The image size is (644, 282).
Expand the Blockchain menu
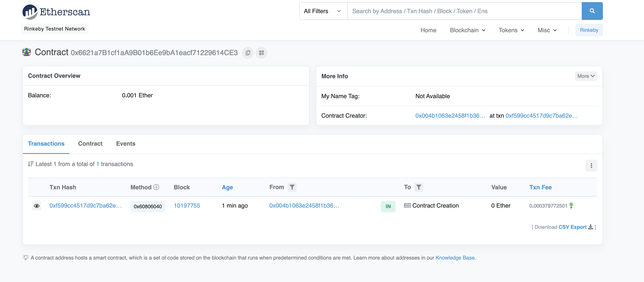coord(468,30)
